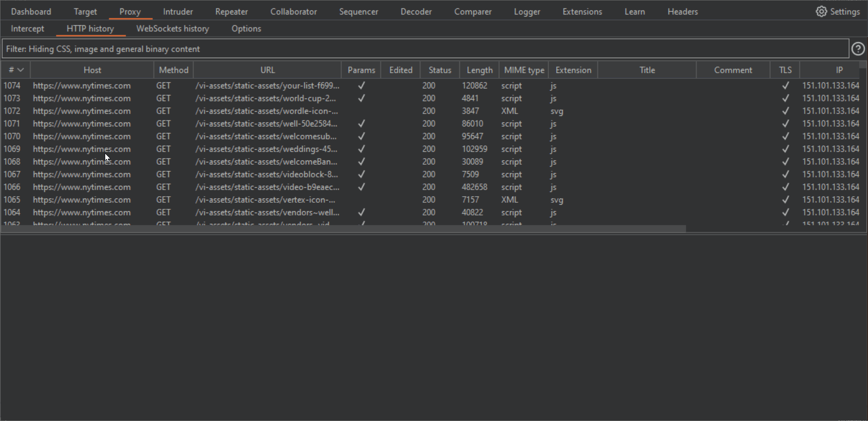Image resolution: width=868 pixels, height=421 pixels.
Task: Click the wordle-icon URL in row 1072
Action: [267, 111]
